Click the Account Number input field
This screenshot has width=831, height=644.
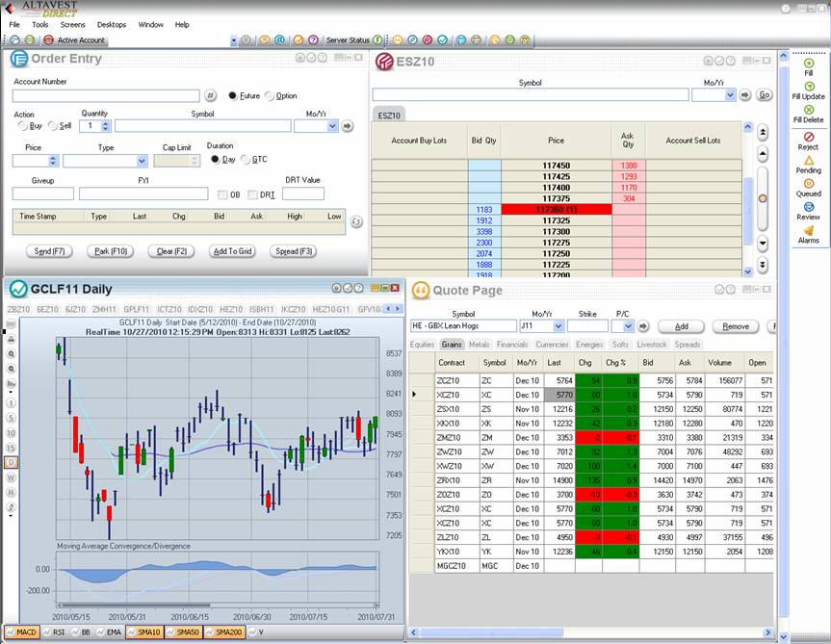[x=106, y=95]
